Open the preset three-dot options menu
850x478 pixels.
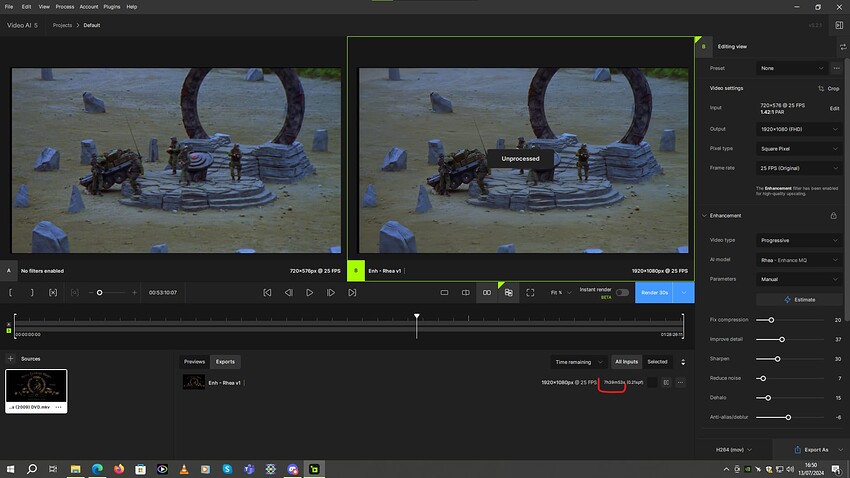(836, 68)
